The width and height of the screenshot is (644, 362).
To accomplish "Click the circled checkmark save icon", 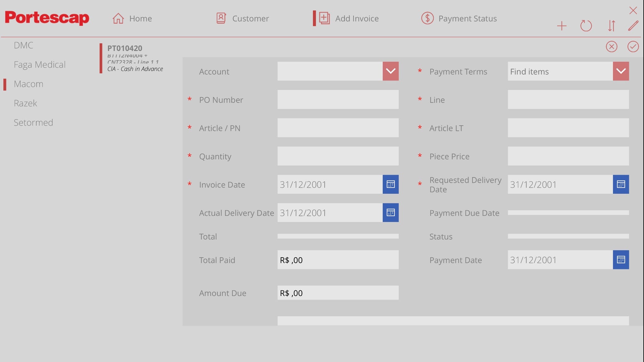I will (633, 47).
